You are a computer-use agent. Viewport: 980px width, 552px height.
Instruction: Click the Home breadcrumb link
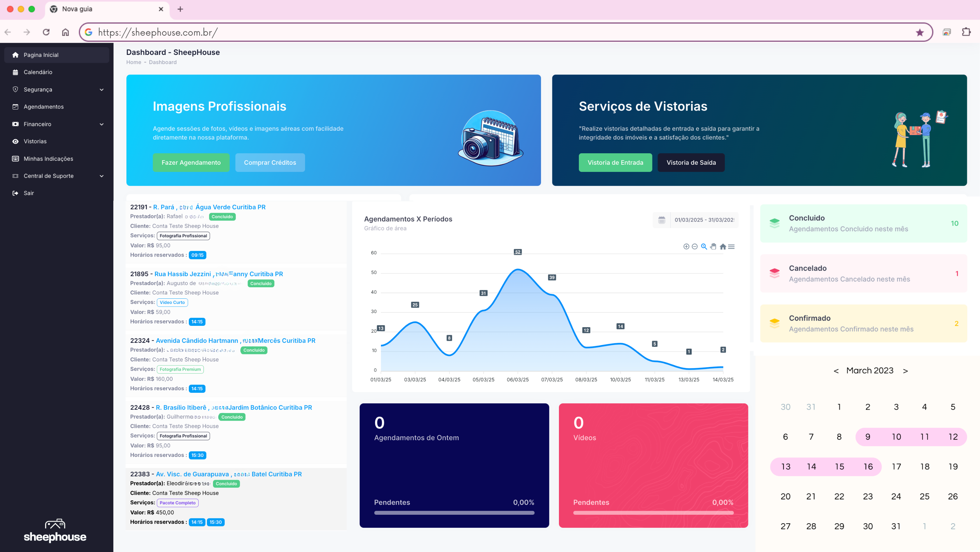[x=134, y=62]
